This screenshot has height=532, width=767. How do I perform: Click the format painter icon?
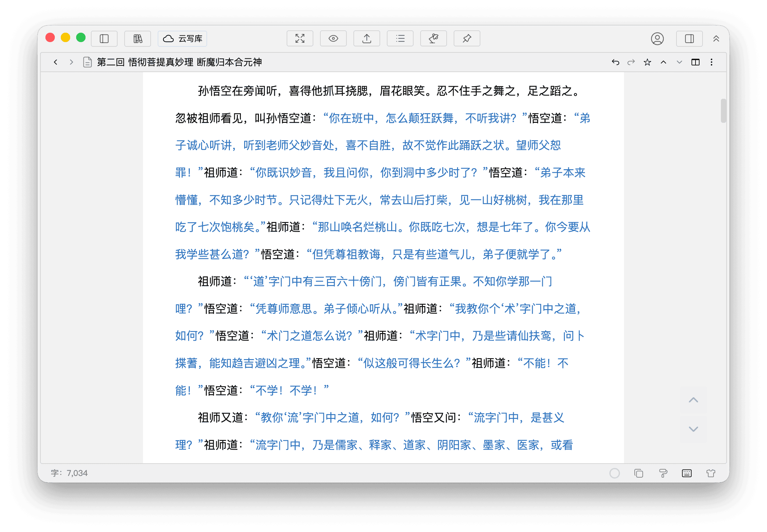click(x=663, y=473)
